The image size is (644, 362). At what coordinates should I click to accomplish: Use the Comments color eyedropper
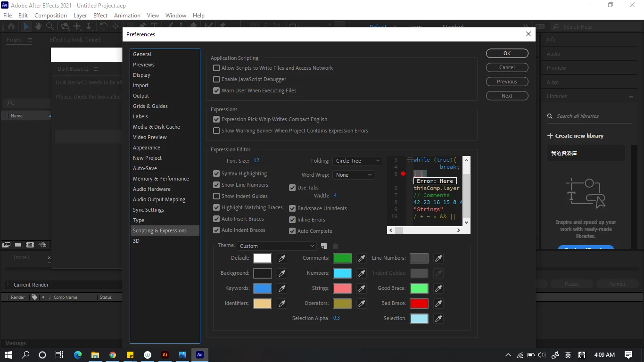(x=362, y=258)
